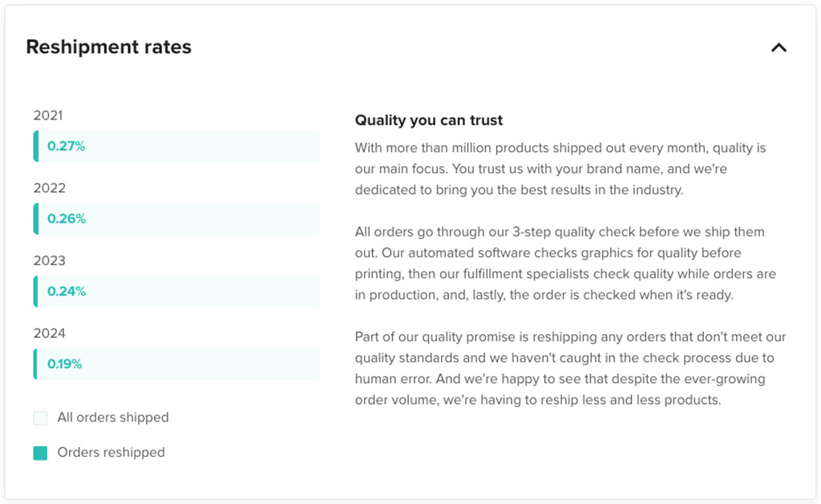Click the 2022 year label
The width and height of the screenshot is (821, 504).
(x=49, y=188)
